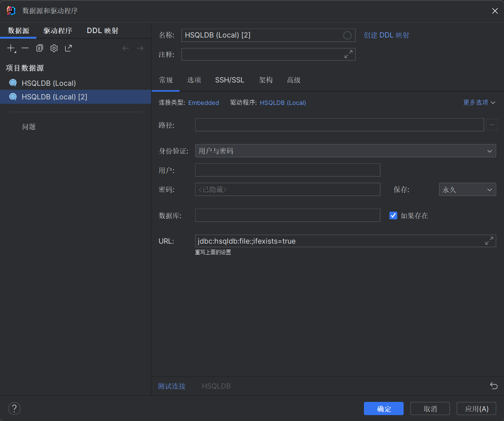
Task: Select HSQLDB (Local) [2] data source
Action: 76,97
